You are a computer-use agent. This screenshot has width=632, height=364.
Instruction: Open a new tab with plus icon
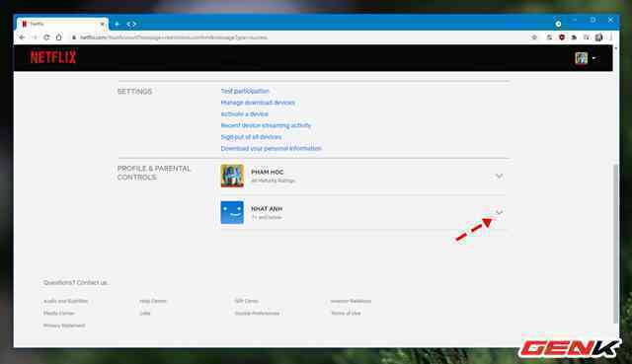click(x=117, y=24)
